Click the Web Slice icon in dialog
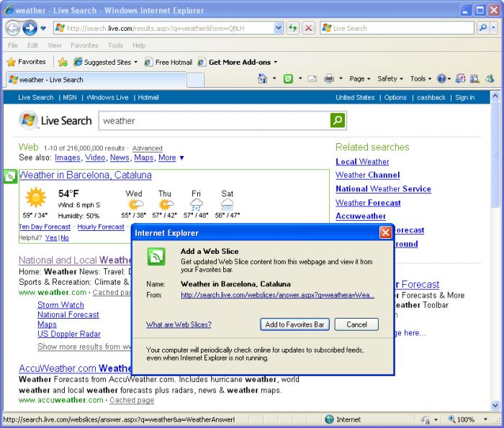This screenshot has height=428, width=504. pyautogui.click(x=156, y=257)
